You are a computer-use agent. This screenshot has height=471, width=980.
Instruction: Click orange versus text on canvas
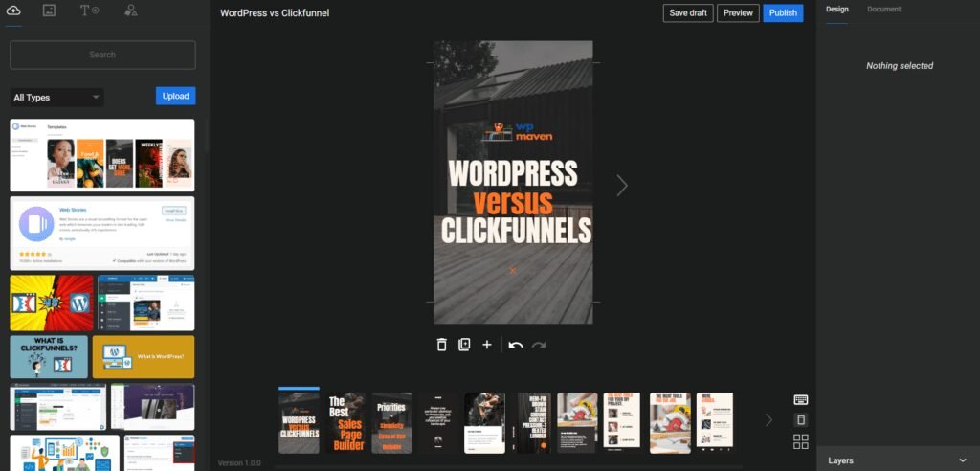[513, 202]
